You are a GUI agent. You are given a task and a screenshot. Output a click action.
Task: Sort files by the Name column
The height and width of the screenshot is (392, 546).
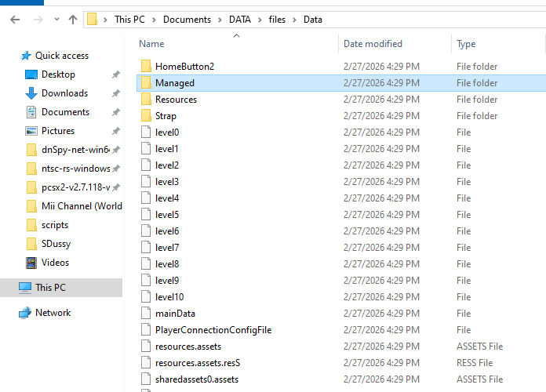152,44
